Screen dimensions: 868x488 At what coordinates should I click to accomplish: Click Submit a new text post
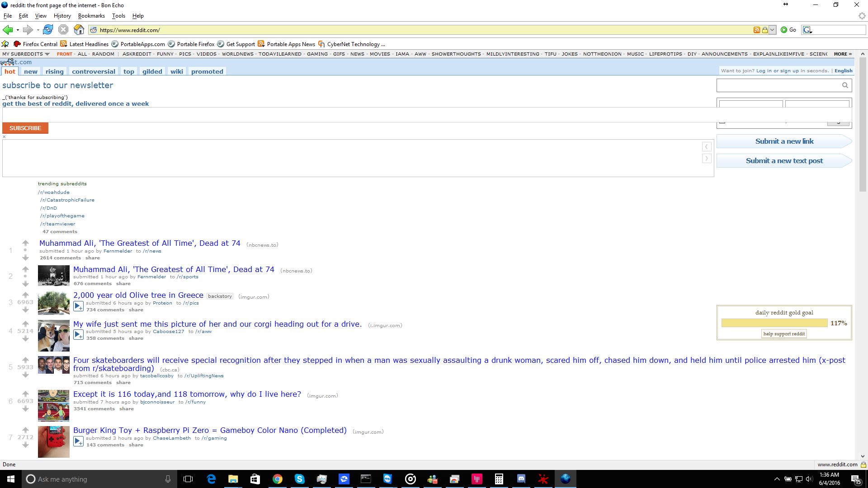coord(784,161)
